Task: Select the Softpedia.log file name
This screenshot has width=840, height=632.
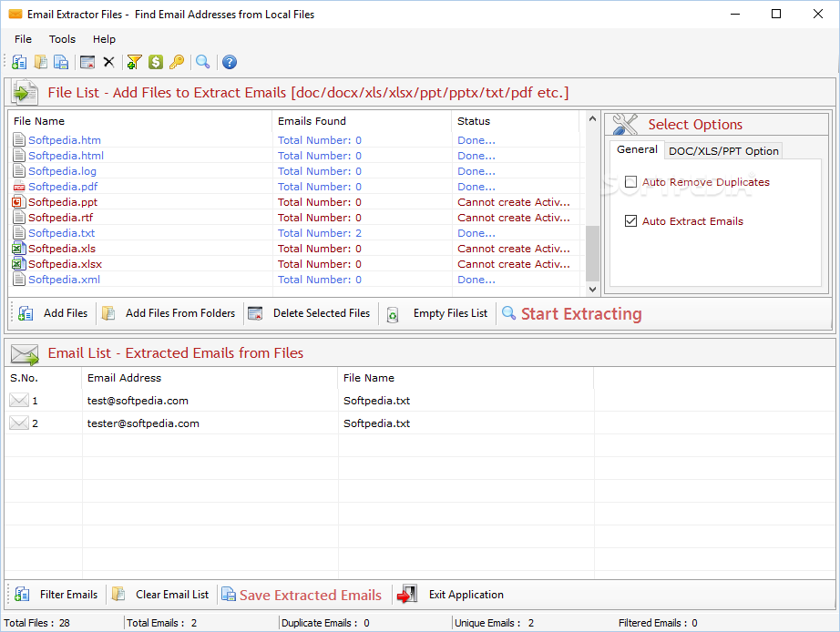Action: pyautogui.click(x=62, y=171)
